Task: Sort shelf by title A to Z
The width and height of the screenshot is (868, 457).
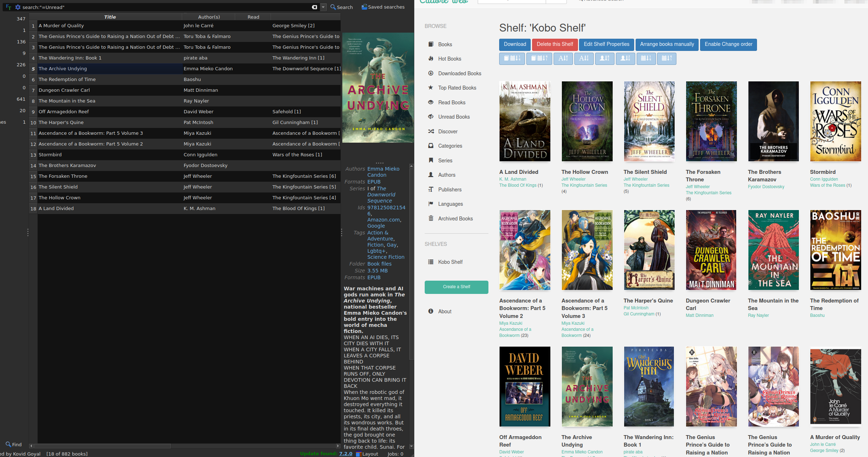Action: pyautogui.click(x=563, y=58)
